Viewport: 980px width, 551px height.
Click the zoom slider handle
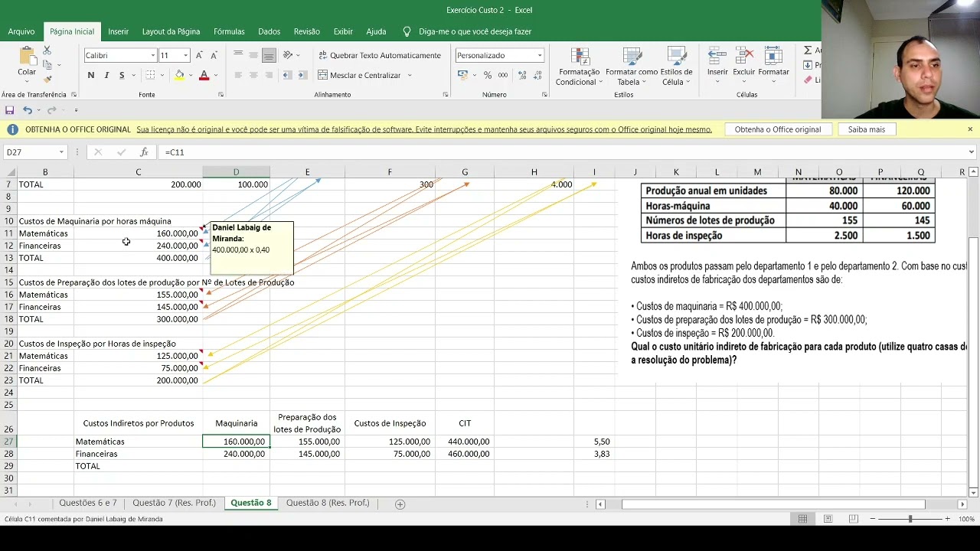[910, 519]
